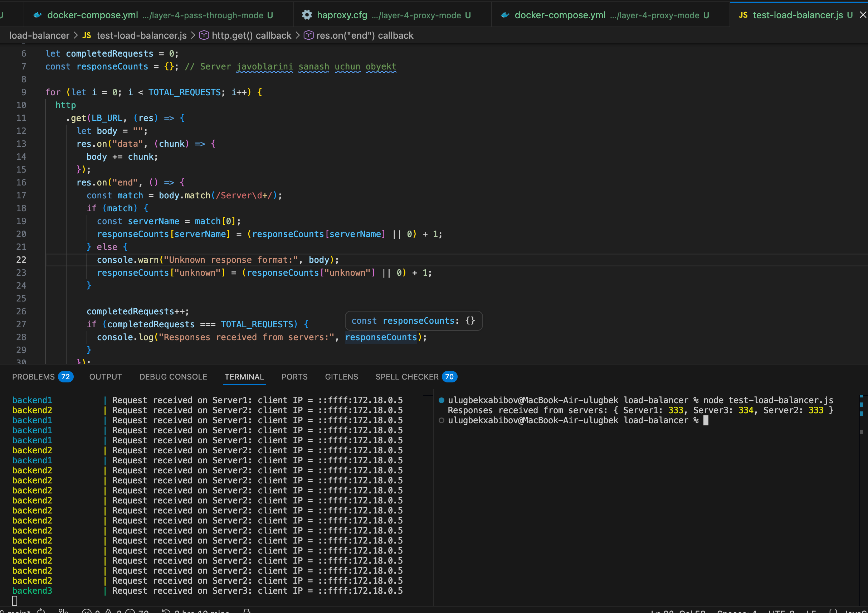Click the TOTAL_REQUESTS constant on line 9

(x=184, y=92)
